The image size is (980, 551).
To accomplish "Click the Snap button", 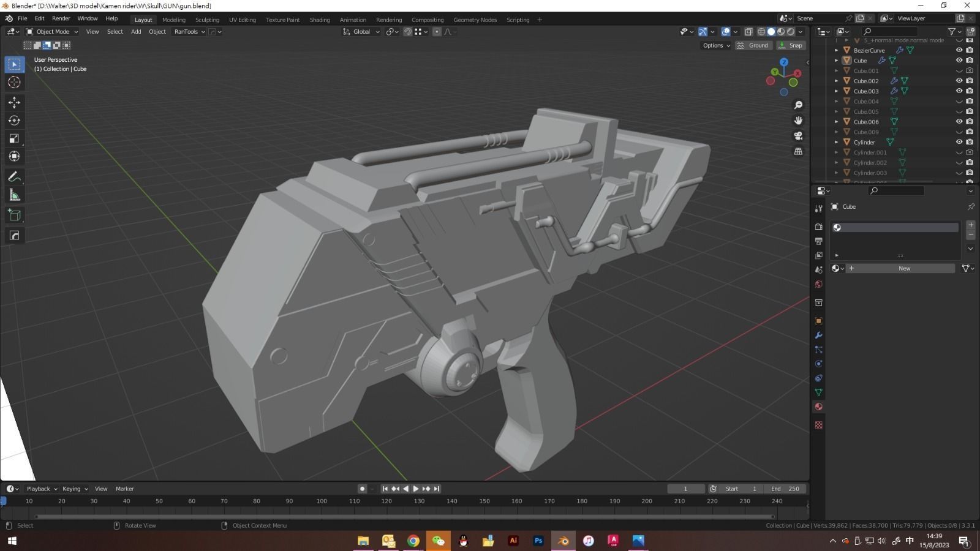I will click(791, 45).
